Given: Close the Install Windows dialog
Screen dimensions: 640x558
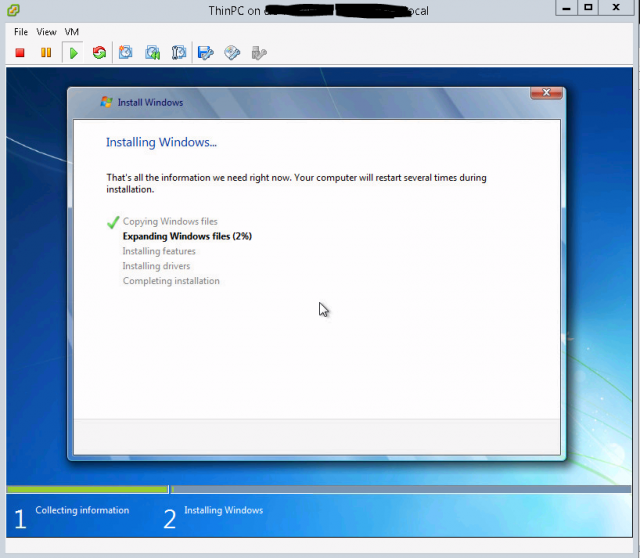Looking at the screenshot, I should pyautogui.click(x=547, y=93).
